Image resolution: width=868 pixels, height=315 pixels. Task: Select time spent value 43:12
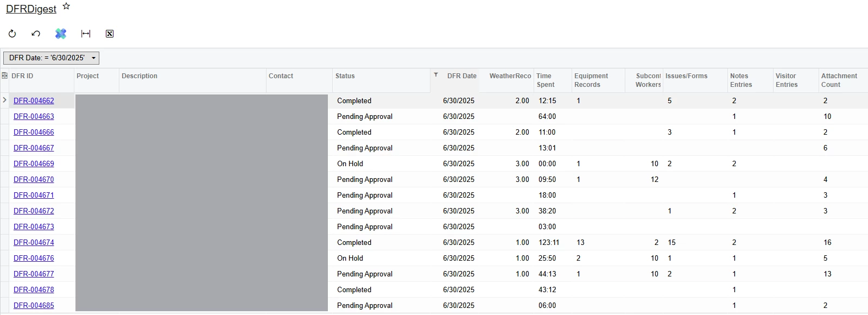point(547,289)
